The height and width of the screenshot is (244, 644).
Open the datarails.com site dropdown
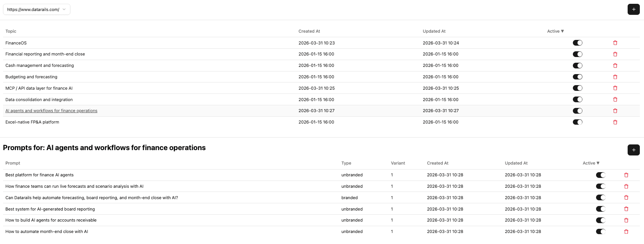click(x=37, y=10)
